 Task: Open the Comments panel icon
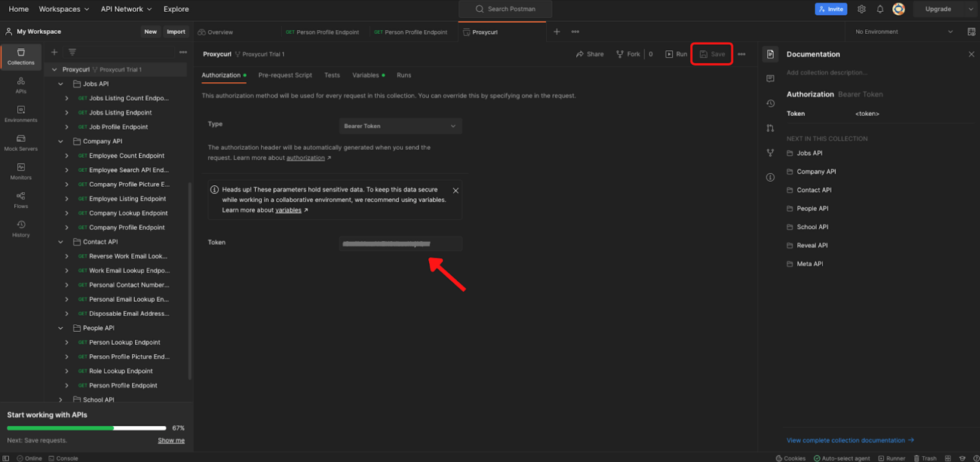tap(770, 79)
